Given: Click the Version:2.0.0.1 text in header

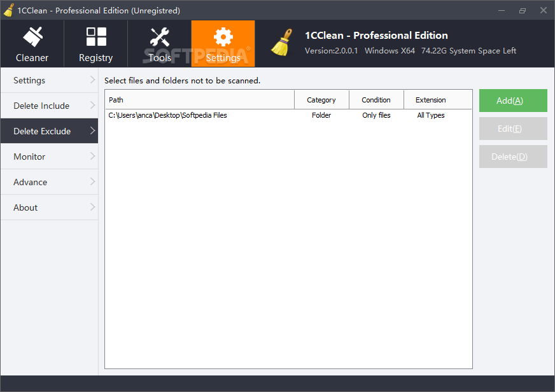Looking at the screenshot, I should pos(332,51).
